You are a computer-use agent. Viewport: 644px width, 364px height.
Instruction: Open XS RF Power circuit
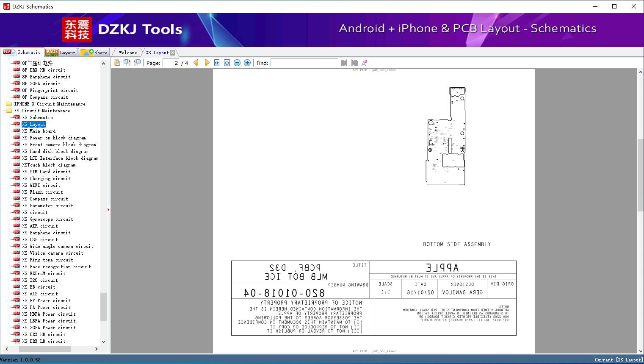pos(46,300)
